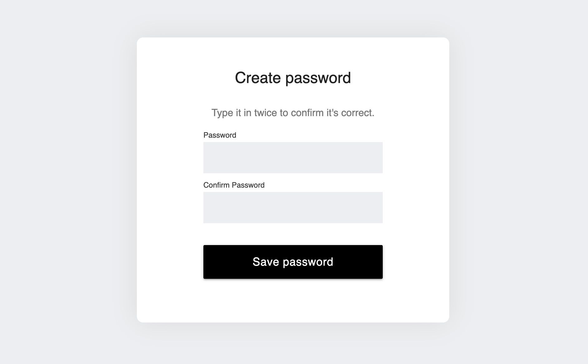Place cursor in the Confirm Password field
Screen dimensions: 588x364
293,208
